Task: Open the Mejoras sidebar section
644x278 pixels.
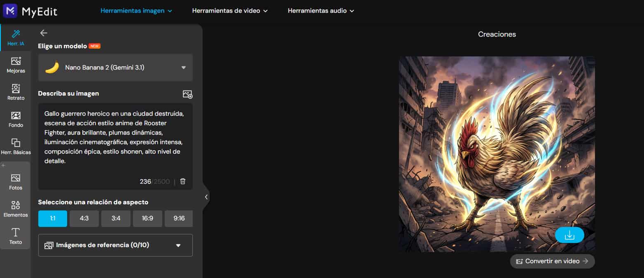Action: tap(16, 65)
